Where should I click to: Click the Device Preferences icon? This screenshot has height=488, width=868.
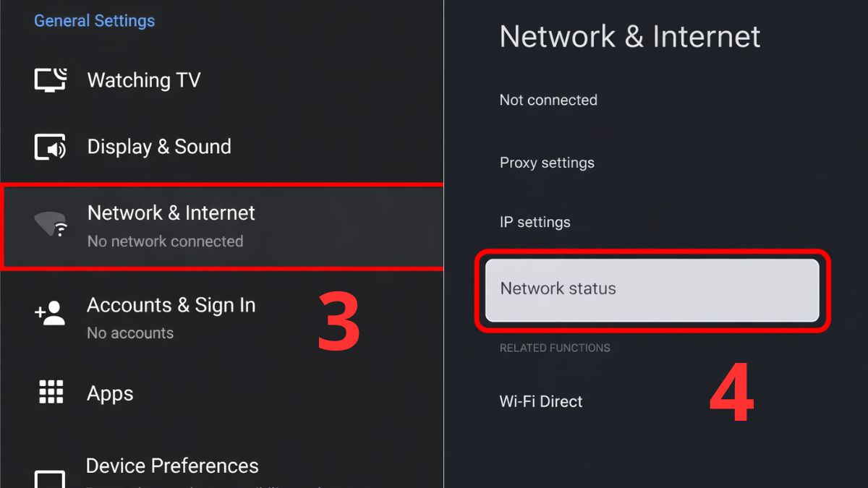[x=51, y=478]
